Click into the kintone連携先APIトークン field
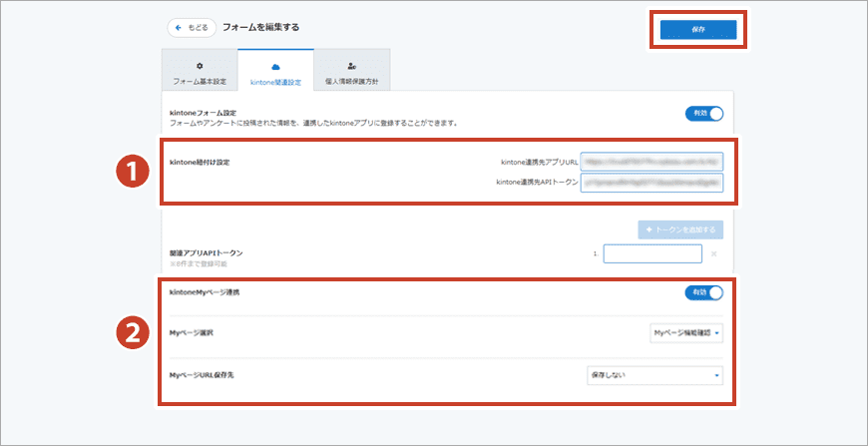The image size is (868, 446). 651,183
